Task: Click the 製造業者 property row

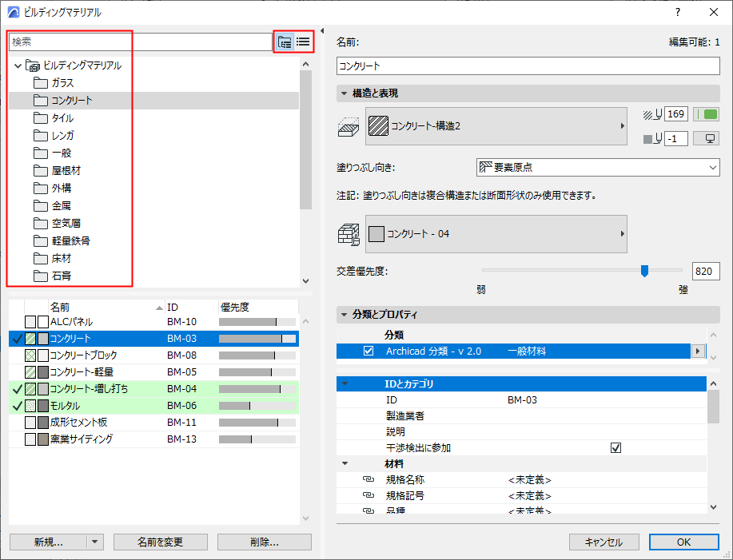Action: (x=521, y=415)
